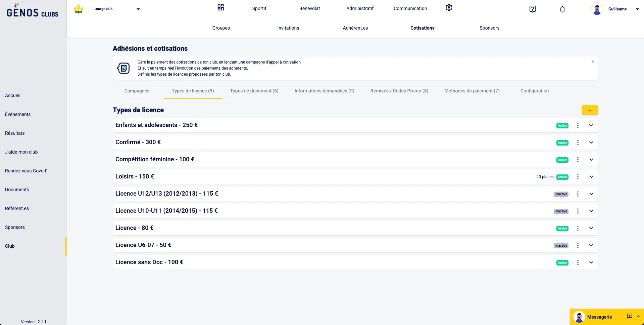Start new message in Messagerie bar
644x325 pixels.
click(x=629, y=316)
